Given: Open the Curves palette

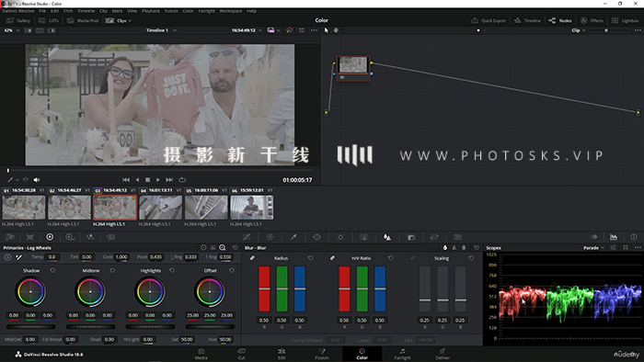Looking at the screenshot, I should 247,237.
